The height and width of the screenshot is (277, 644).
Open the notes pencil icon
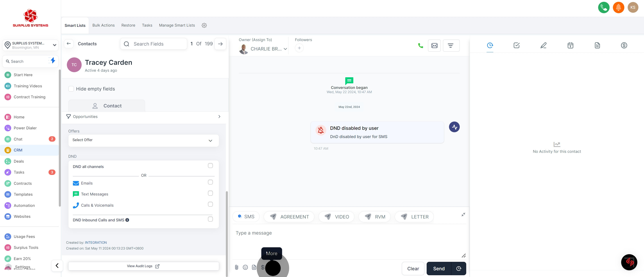[543, 45]
